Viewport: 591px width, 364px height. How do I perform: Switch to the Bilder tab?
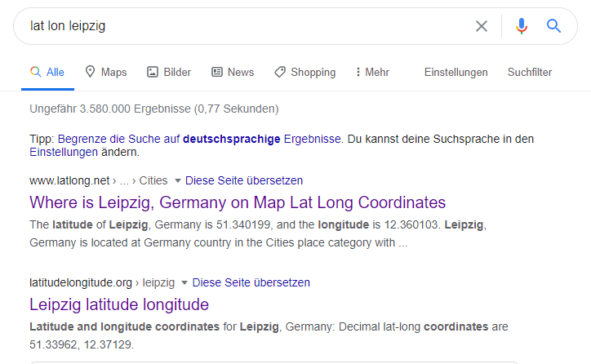169,72
